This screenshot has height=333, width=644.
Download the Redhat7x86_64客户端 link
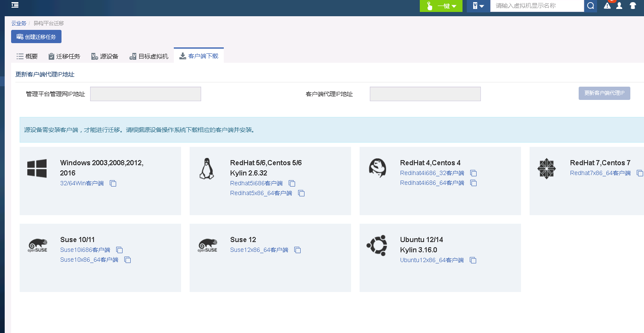pyautogui.click(x=600, y=173)
